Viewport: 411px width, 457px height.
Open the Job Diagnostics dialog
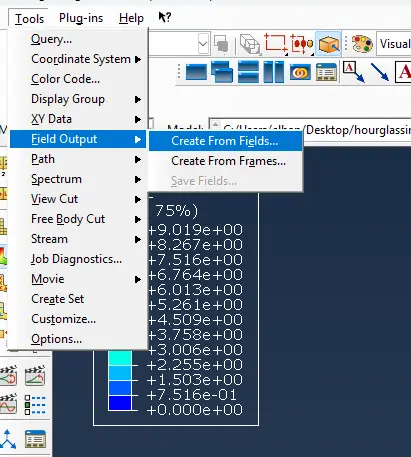(x=77, y=259)
